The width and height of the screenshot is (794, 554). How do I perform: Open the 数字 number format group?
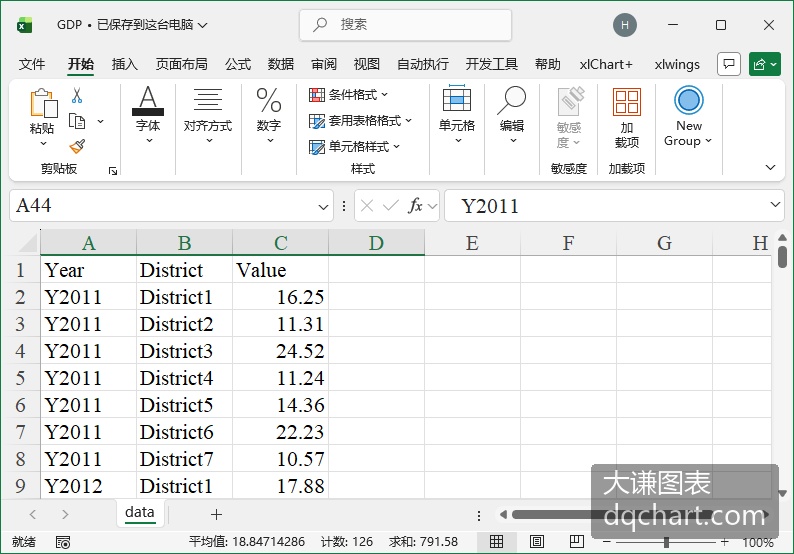coord(269,114)
